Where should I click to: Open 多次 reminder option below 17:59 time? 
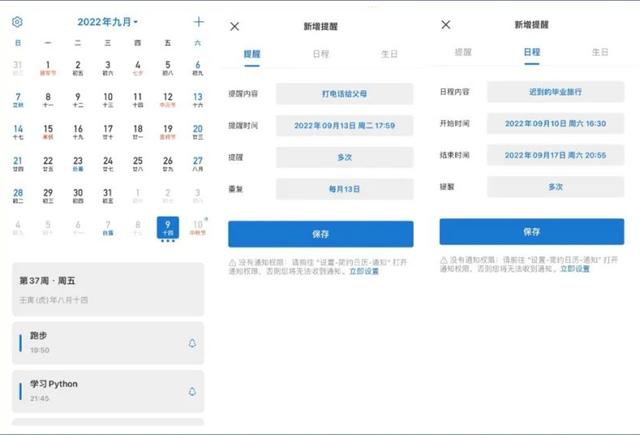tap(344, 158)
